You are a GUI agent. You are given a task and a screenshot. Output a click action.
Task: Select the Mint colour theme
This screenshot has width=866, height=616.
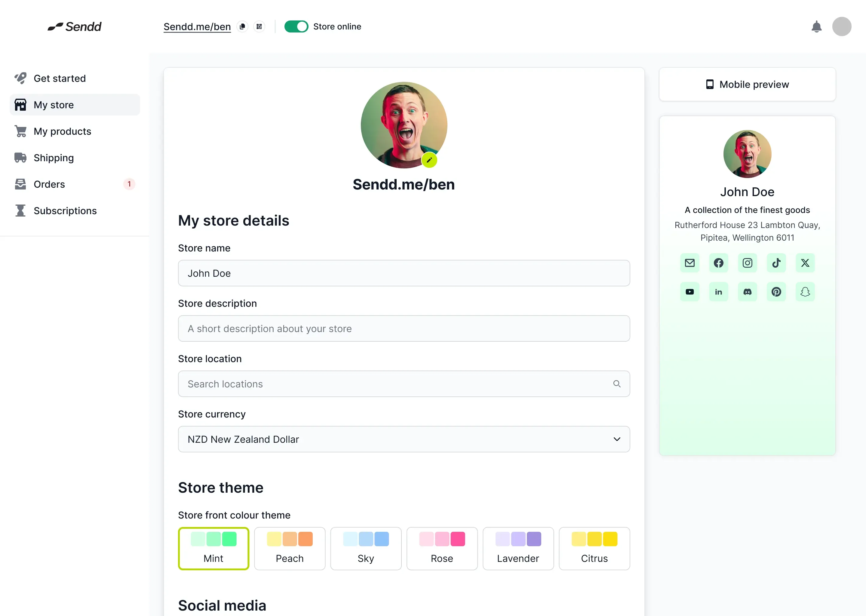213,549
